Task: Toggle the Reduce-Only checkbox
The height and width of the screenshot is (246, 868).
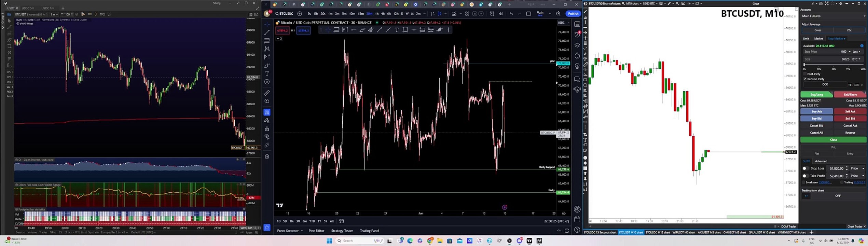Action: coord(805,79)
